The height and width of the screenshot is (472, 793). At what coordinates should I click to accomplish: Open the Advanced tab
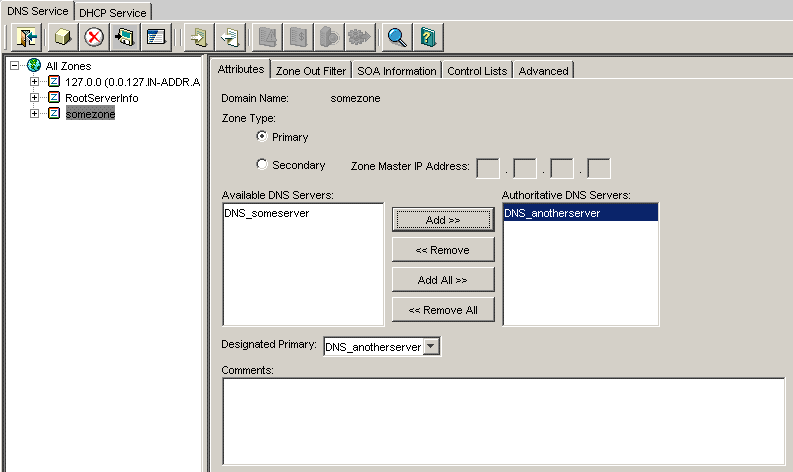pos(544,71)
